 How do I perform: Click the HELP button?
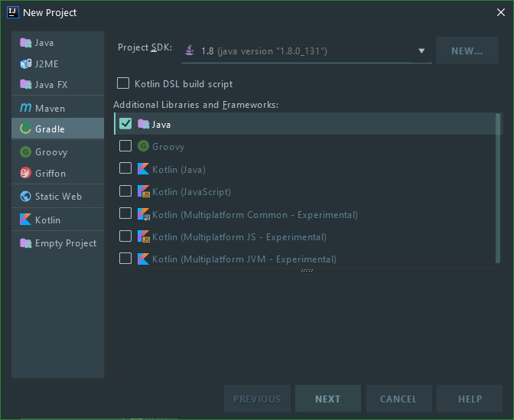pos(470,399)
